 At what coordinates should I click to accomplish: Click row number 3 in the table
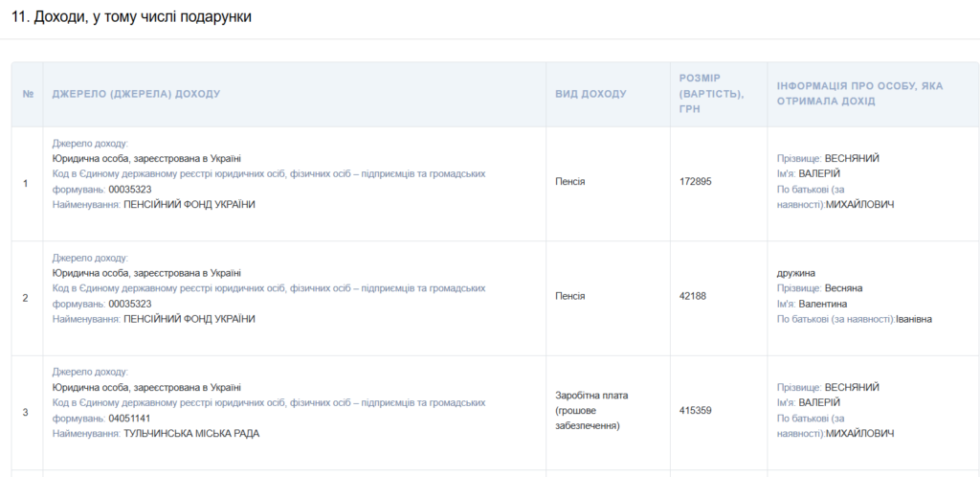pos(25,412)
